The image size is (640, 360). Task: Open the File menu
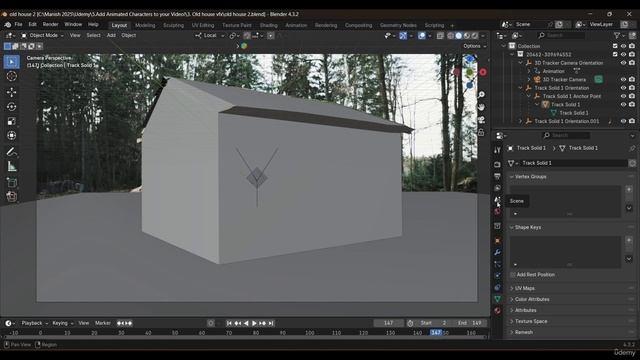[18, 25]
